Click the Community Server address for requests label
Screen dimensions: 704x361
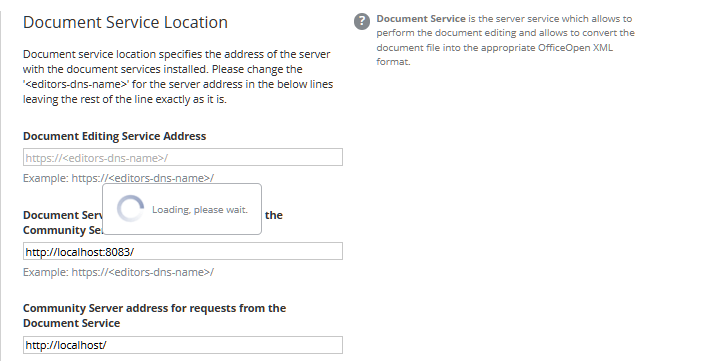point(154,316)
